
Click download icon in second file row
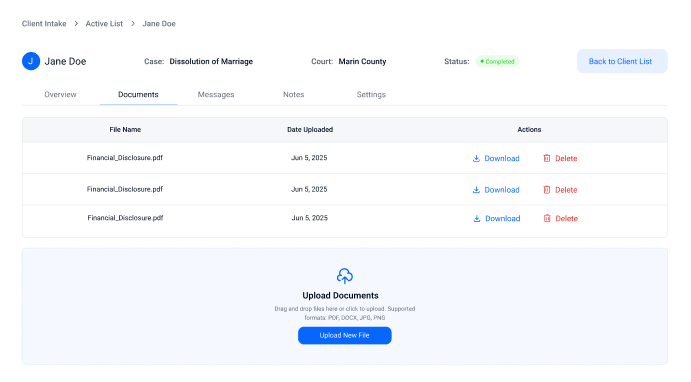point(476,190)
